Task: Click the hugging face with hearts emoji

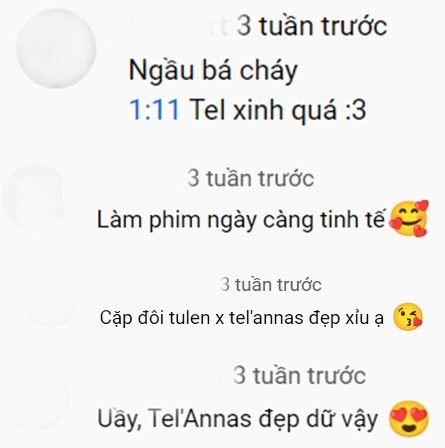Action: (x=409, y=219)
